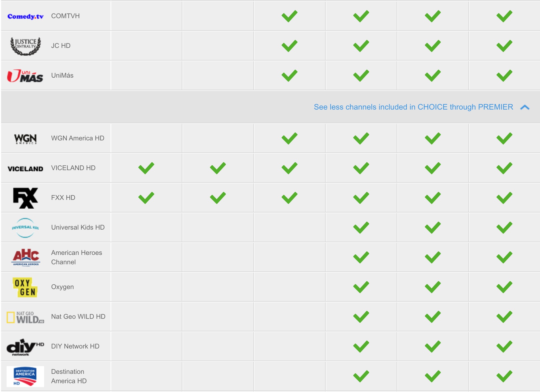Select the UniMás channel logo

click(25, 76)
